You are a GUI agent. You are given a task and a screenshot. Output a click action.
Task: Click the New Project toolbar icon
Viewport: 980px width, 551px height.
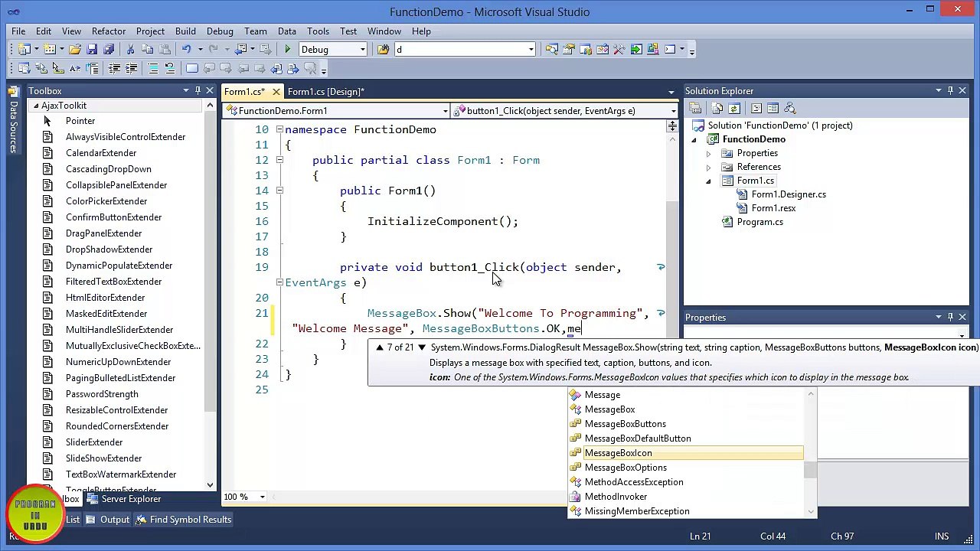pyautogui.click(x=24, y=49)
